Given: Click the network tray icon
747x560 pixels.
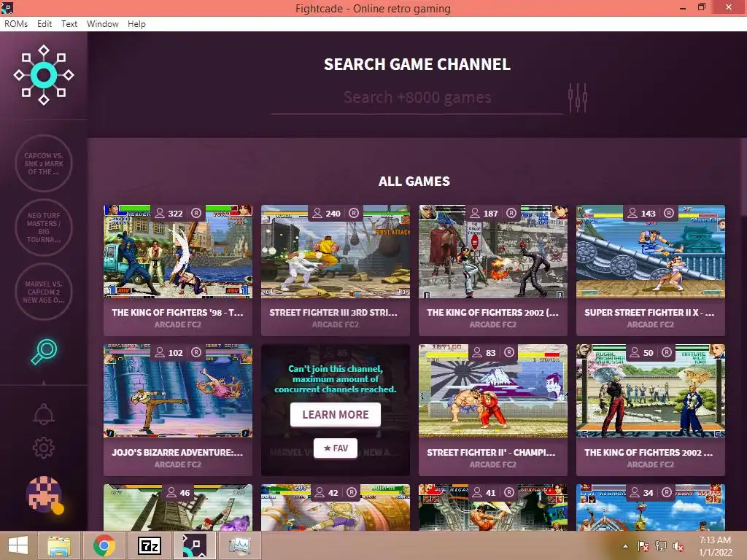Looking at the screenshot, I should click(x=660, y=546).
